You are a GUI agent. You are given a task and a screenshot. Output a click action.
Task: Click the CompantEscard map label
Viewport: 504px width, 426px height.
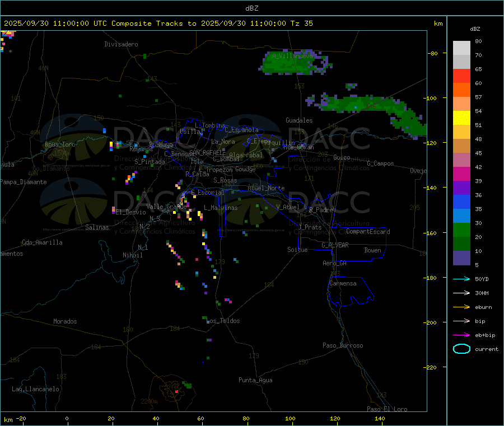[368, 231]
